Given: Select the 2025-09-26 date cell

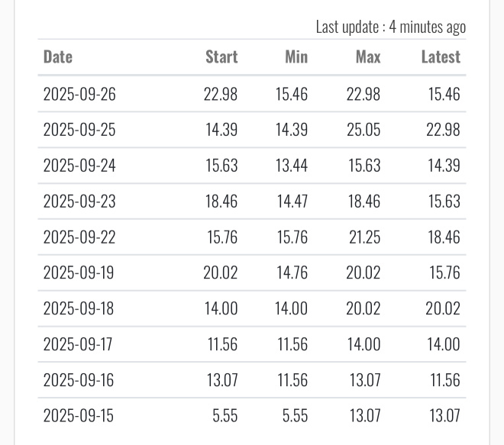Looking at the screenshot, I should pyautogui.click(x=79, y=94).
